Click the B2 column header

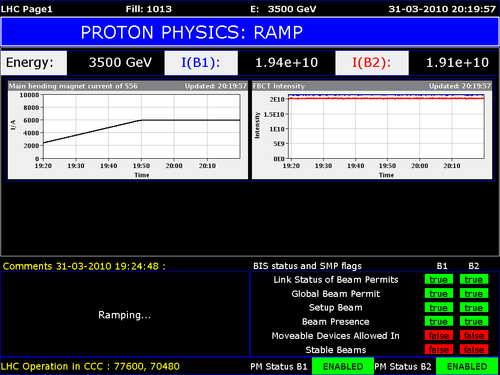tap(474, 266)
